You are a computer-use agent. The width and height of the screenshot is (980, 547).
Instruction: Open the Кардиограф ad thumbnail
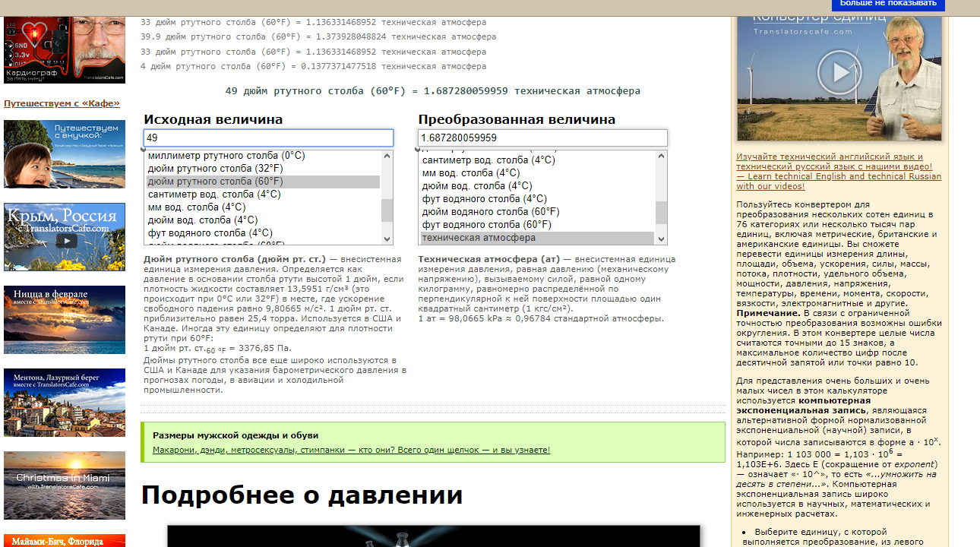pos(65,49)
